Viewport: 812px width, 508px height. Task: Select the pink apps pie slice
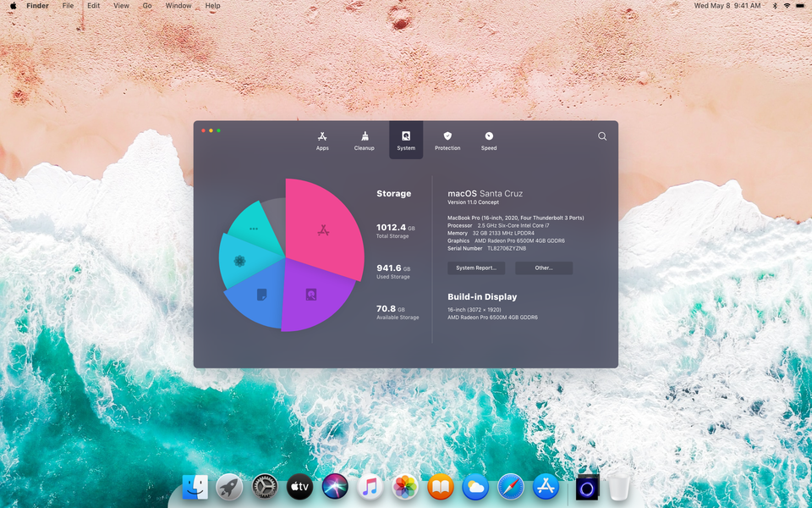tap(324, 229)
